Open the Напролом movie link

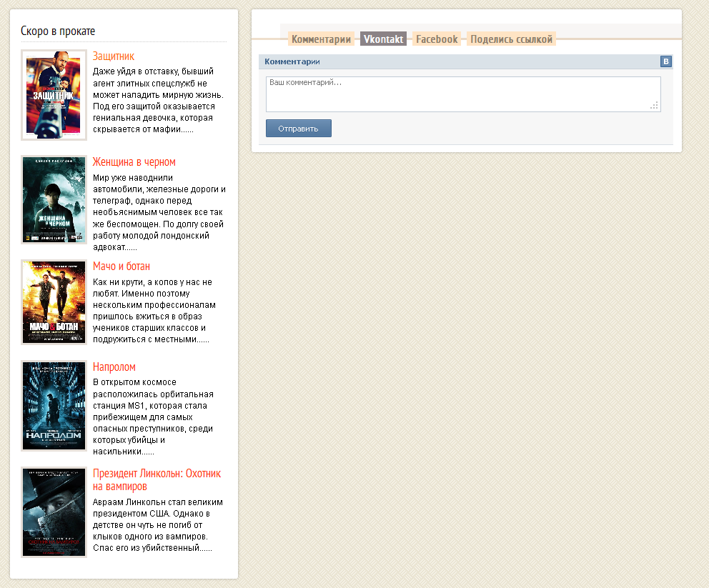114,367
